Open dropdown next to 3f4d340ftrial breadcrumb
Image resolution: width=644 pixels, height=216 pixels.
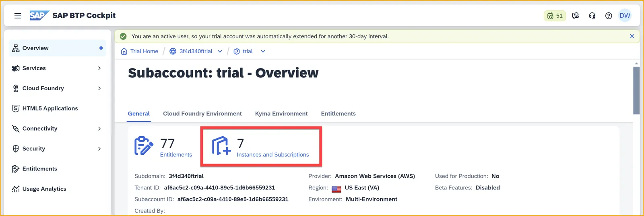(x=220, y=51)
